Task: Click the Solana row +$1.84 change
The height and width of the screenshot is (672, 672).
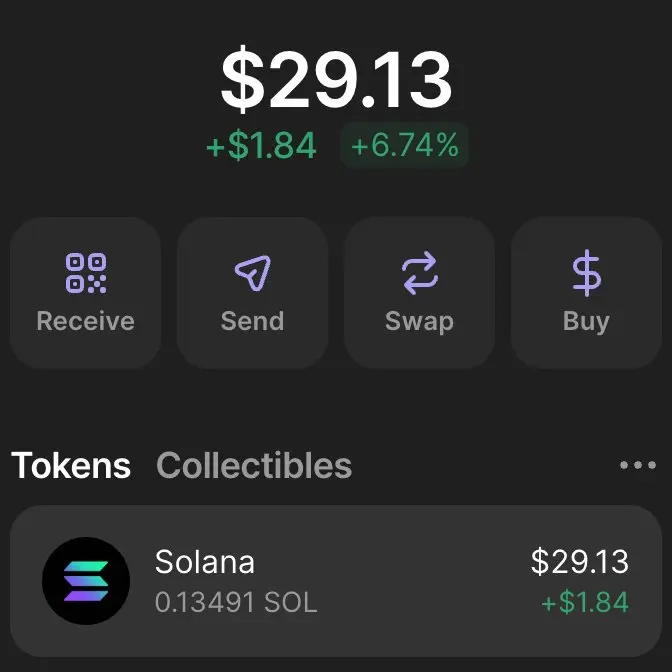Action: click(585, 602)
